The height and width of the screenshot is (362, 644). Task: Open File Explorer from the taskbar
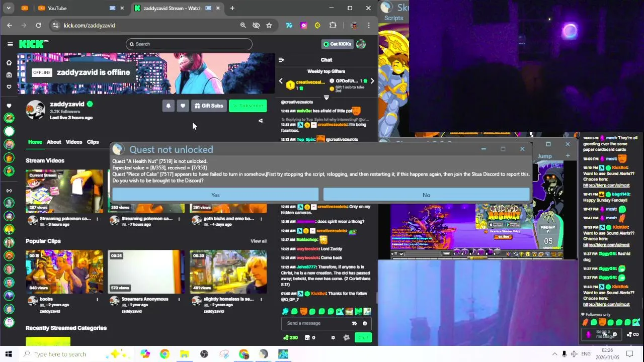tap(184, 354)
